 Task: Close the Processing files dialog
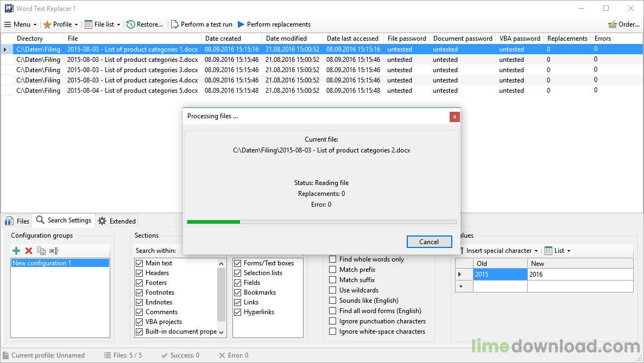tap(454, 116)
